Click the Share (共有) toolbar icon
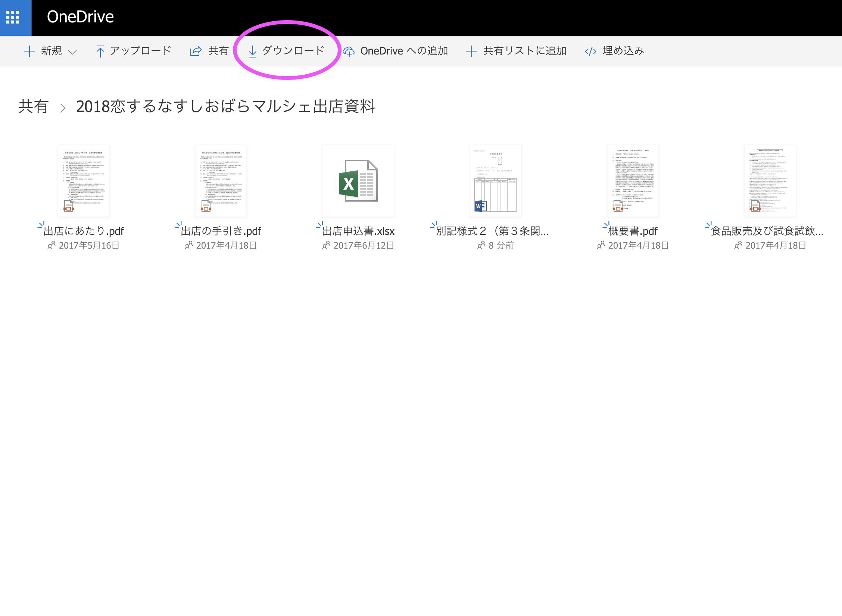 coord(196,51)
